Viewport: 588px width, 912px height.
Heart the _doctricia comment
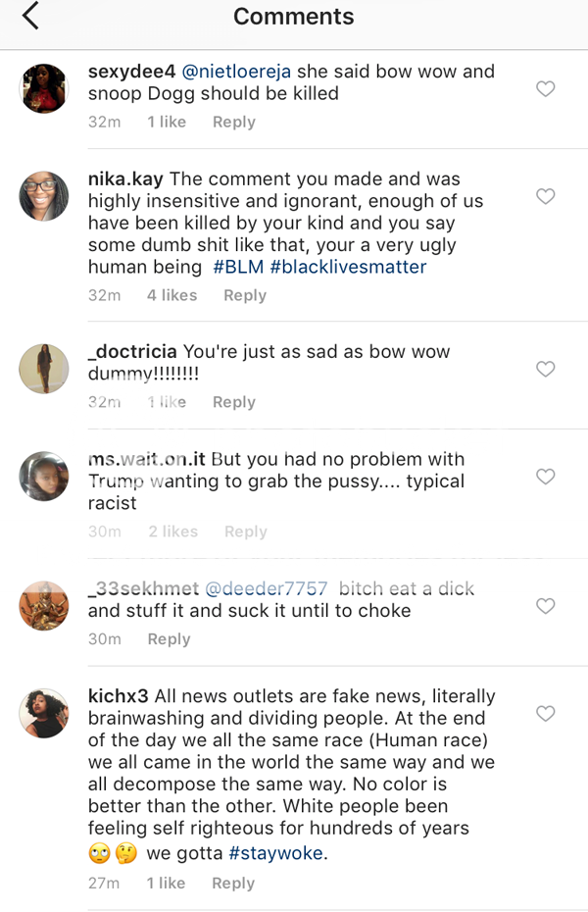tap(546, 370)
